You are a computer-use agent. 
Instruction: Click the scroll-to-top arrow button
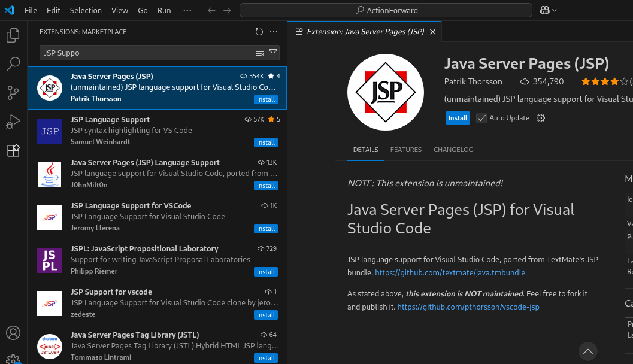[x=588, y=351]
